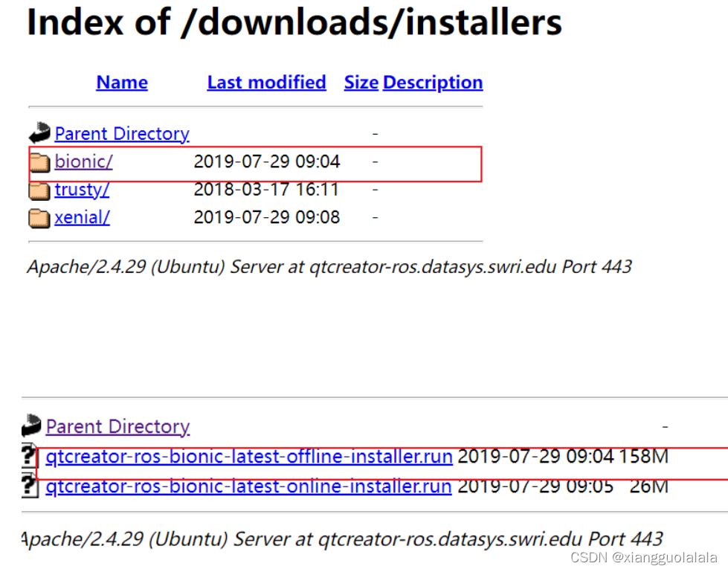Download qtcreator-ros-bionic-latest-offline-installer.run
728x572 pixels.
coord(248,456)
